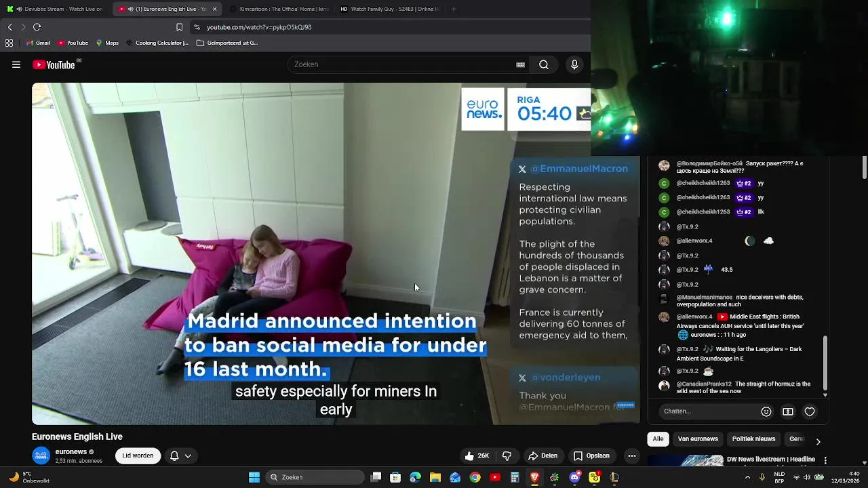Open the emoji picker in the chat box
Image resolution: width=868 pixels, height=488 pixels.
click(x=766, y=411)
